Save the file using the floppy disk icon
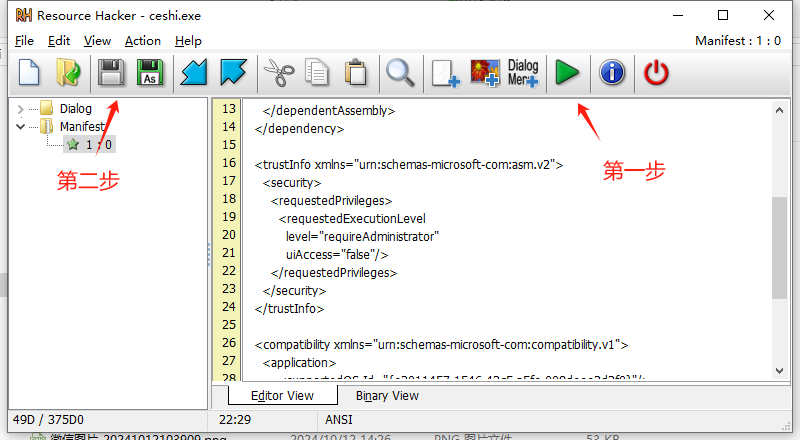Screen dimensions: 800x440 [110, 73]
